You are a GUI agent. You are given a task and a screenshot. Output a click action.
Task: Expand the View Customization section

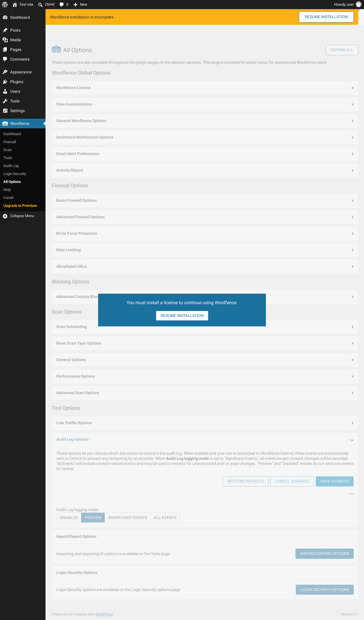tap(205, 104)
